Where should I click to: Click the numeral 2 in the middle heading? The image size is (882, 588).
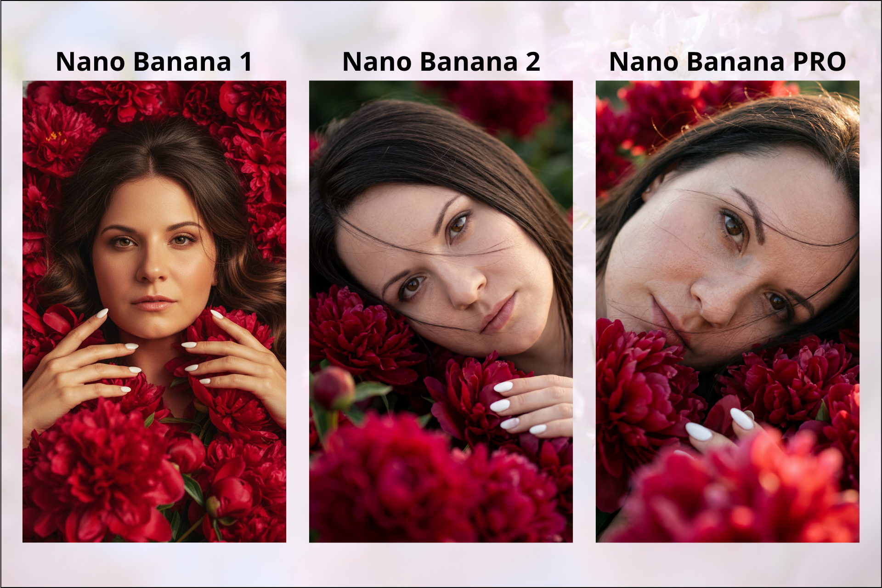coord(533,62)
